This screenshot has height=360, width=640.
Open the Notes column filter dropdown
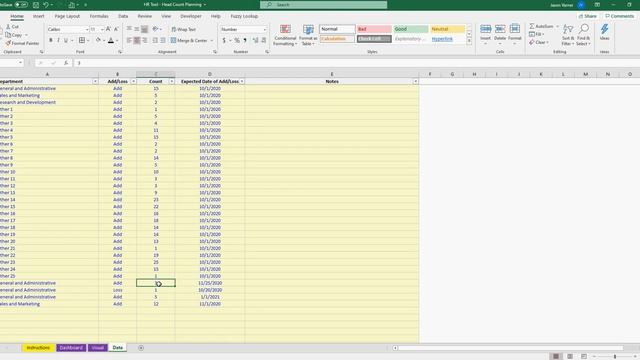(x=415, y=82)
